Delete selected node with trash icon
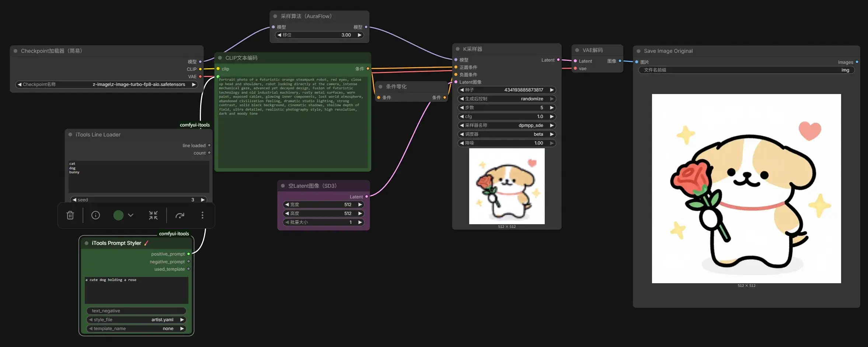868x347 pixels. (x=70, y=215)
